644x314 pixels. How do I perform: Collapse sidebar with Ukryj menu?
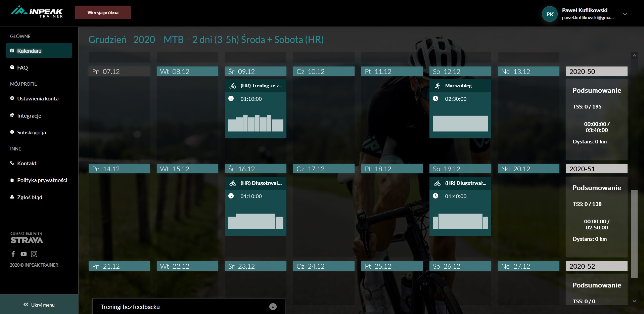click(x=39, y=305)
